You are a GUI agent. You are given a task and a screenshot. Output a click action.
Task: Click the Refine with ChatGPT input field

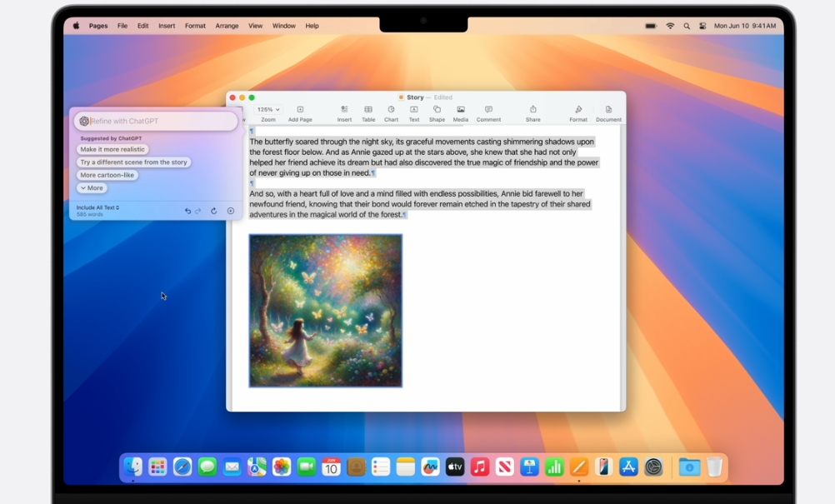[x=156, y=121]
